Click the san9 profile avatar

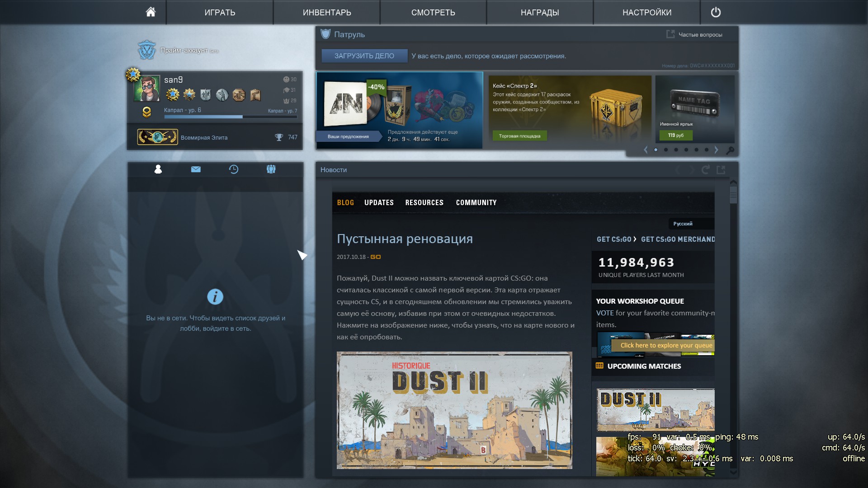pos(147,88)
